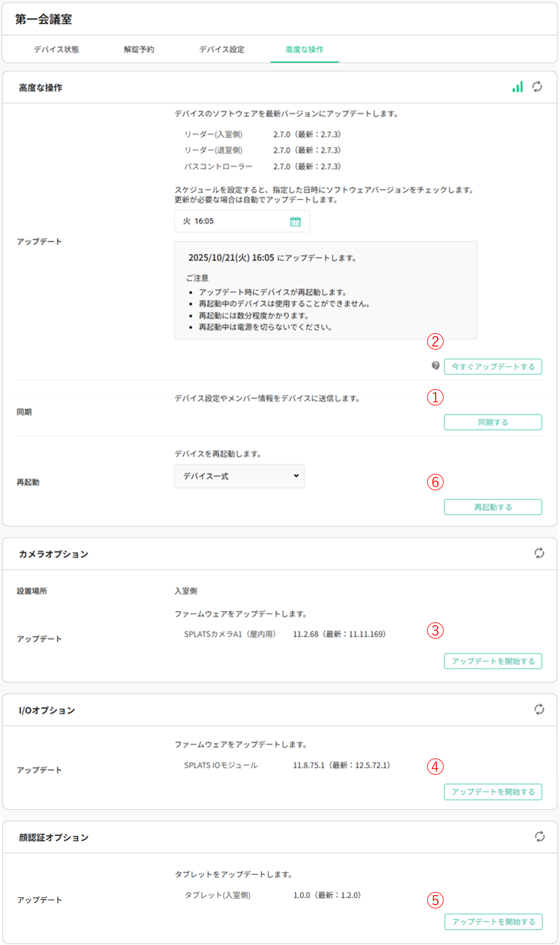Click SPLATSカメラA1（屋内用） firmware text
560x945 pixels.
(230, 634)
